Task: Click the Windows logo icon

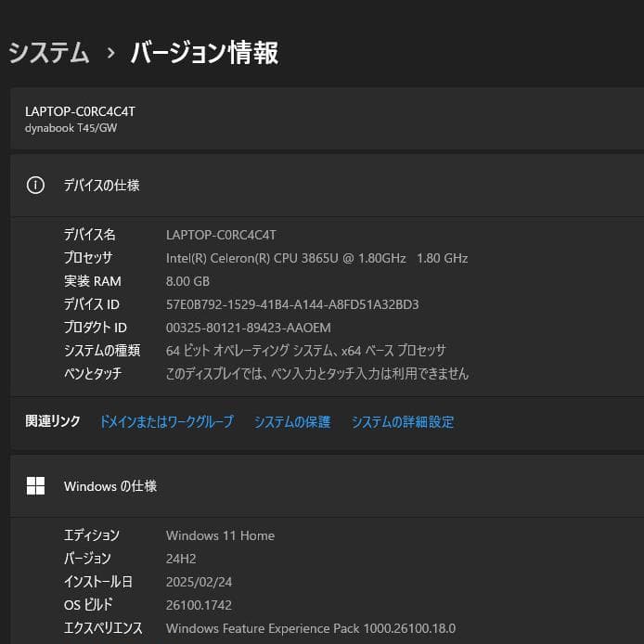Action: click(x=35, y=486)
